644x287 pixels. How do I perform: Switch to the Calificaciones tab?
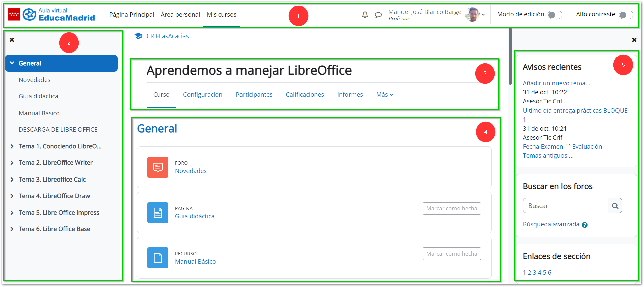[x=305, y=95]
